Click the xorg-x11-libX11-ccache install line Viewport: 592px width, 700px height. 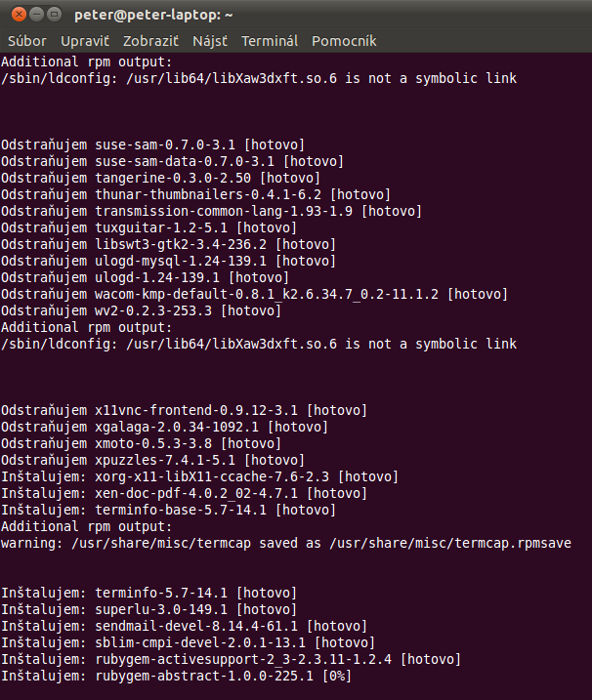[199, 476]
